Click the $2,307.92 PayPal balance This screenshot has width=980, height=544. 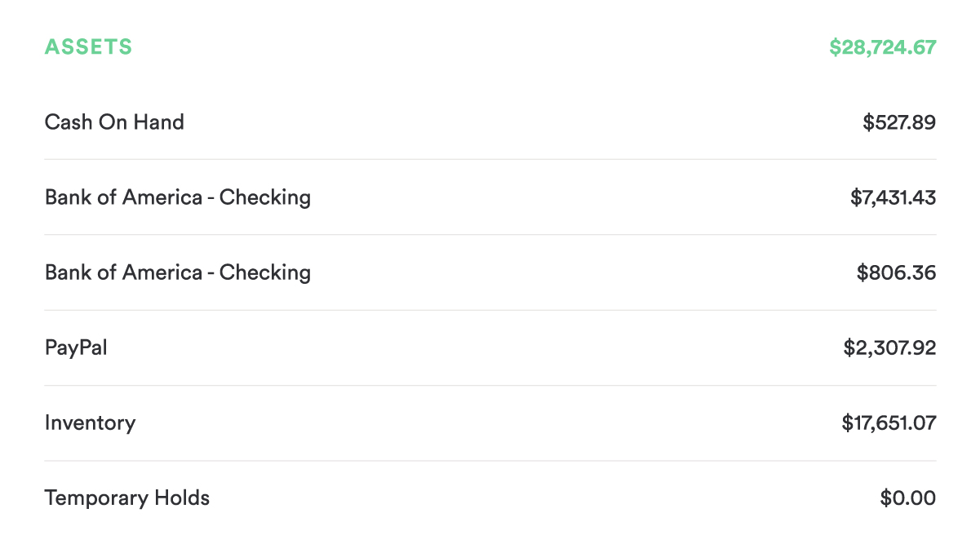[889, 348]
